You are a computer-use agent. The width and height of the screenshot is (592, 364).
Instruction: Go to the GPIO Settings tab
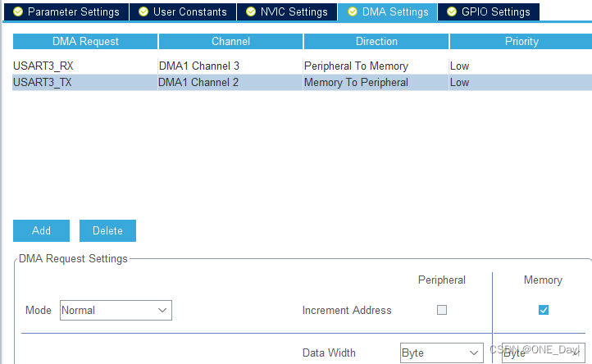pos(489,11)
